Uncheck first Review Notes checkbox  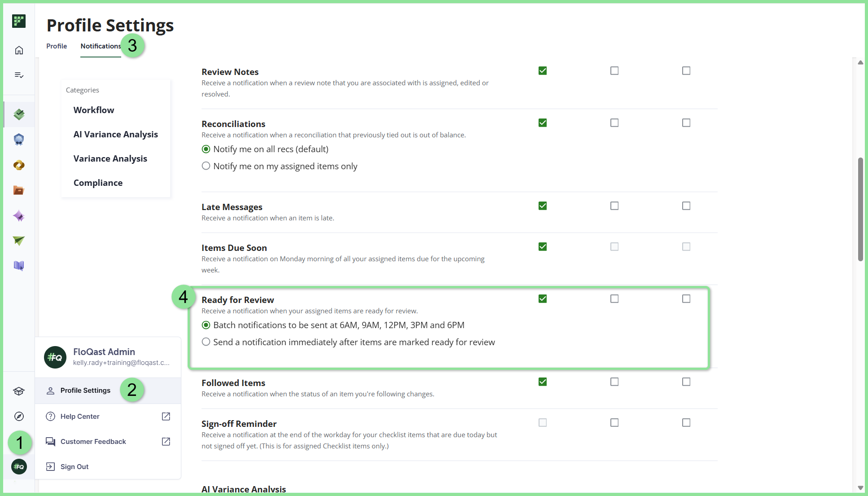pos(543,71)
